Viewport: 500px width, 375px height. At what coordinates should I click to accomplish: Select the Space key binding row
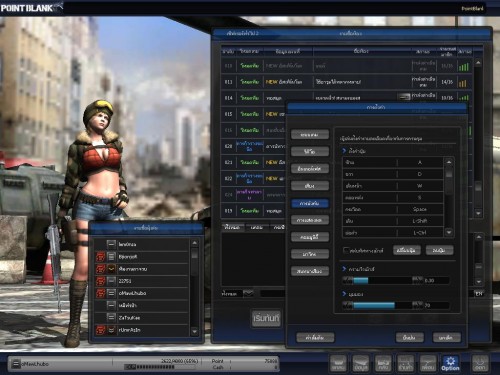pos(393,209)
